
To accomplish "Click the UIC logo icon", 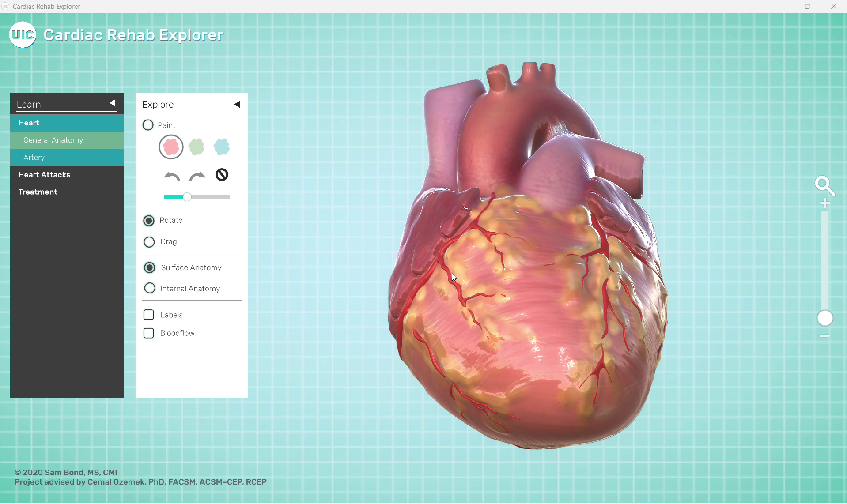I will (23, 34).
